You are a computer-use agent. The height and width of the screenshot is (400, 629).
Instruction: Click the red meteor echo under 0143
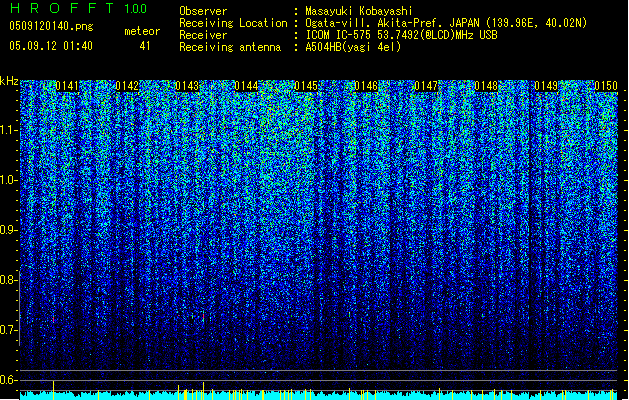click(x=203, y=317)
